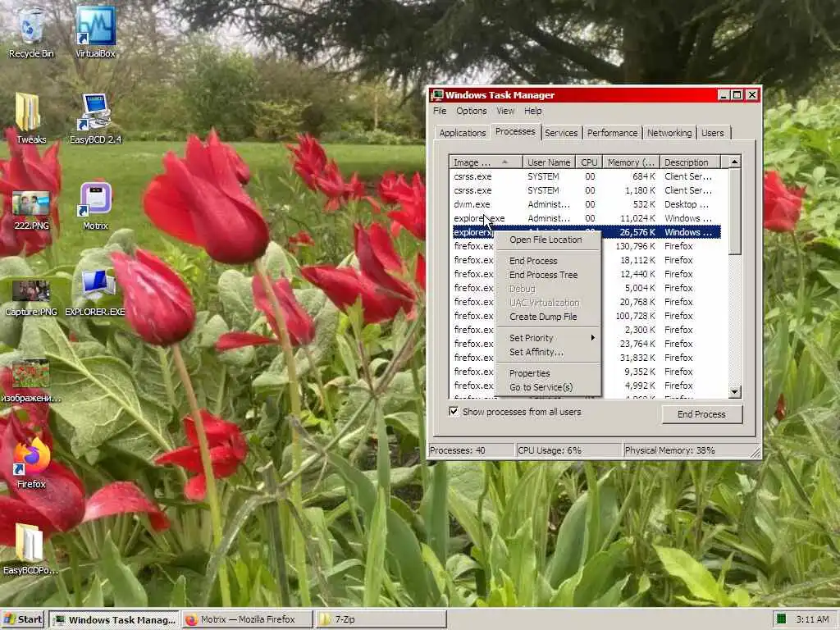Viewport: 840px width, 630px height.
Task: Maximize the Windows Task Manager window
Action: pos(737,95)
